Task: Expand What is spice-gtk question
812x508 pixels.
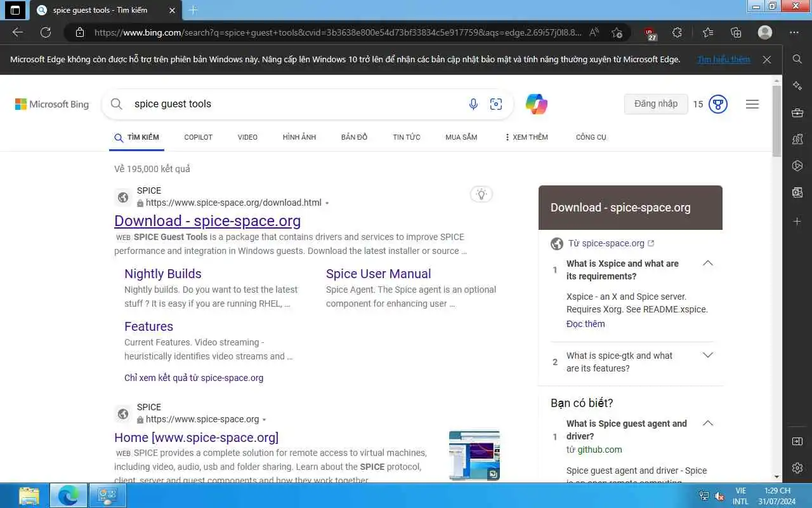Action: coord(708,356)
